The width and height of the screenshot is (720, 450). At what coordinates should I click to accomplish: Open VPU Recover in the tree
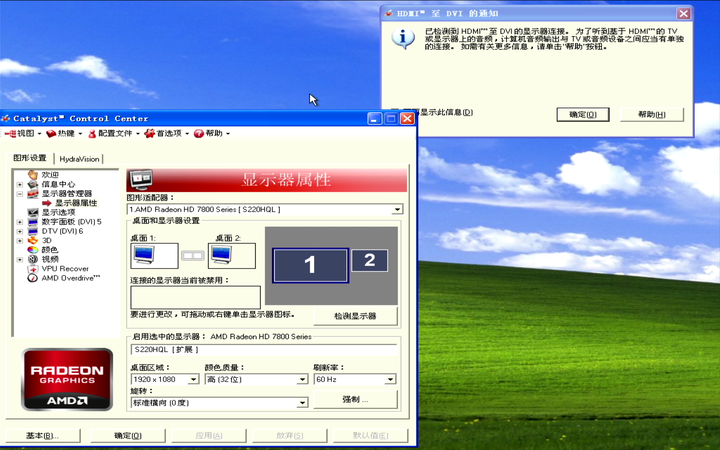65,269
